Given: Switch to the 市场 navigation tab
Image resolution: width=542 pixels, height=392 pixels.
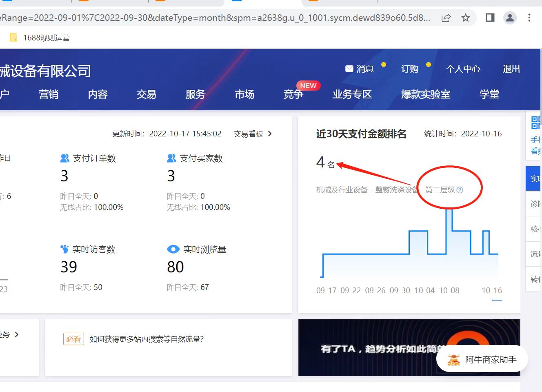Looking at the screenshot, I should coord(244,94).
